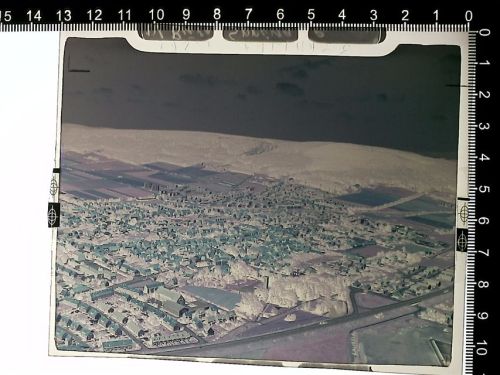Click the number 0 on the horizontal ruler
Screen dimensions: 500x375
click(468, 16)
